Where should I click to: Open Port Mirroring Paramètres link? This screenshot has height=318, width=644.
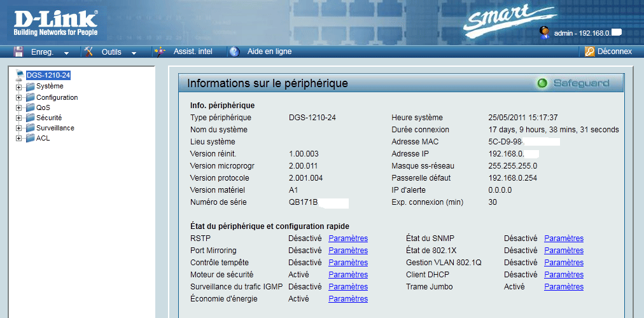pos(348,251)
